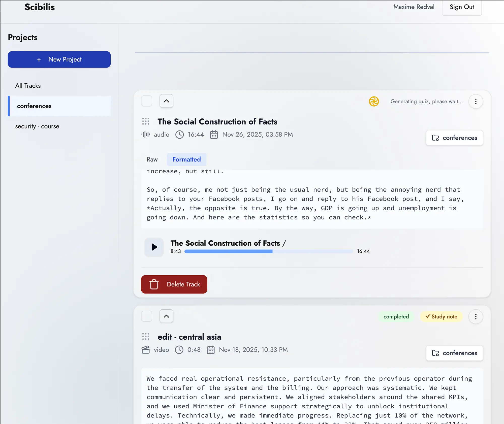Open three-dot menu for Social Construction track
This screenshot has height=424, width=504.
(x=476, y=101)
